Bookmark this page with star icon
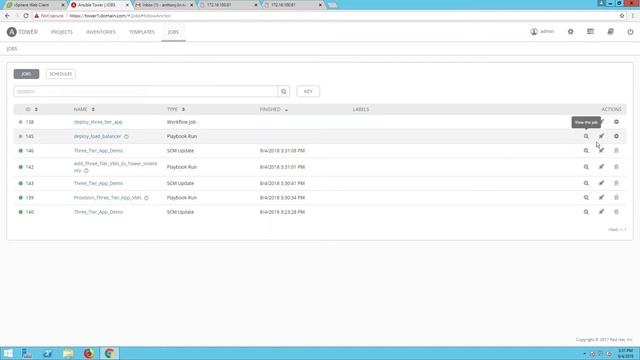The image size is (640, 360). point(622,16)
